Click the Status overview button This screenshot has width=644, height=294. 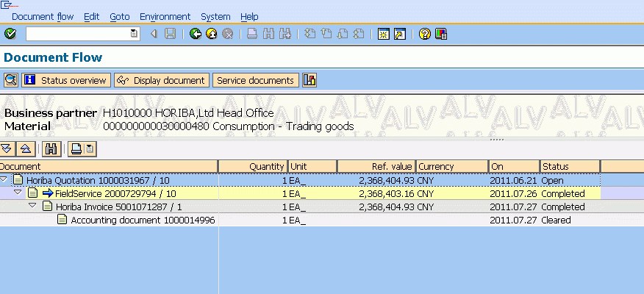pyautogui.click(x=67, y=80)
